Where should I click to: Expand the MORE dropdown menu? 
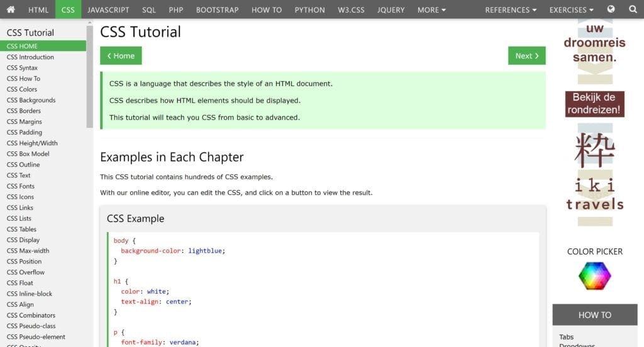(431, 9)
